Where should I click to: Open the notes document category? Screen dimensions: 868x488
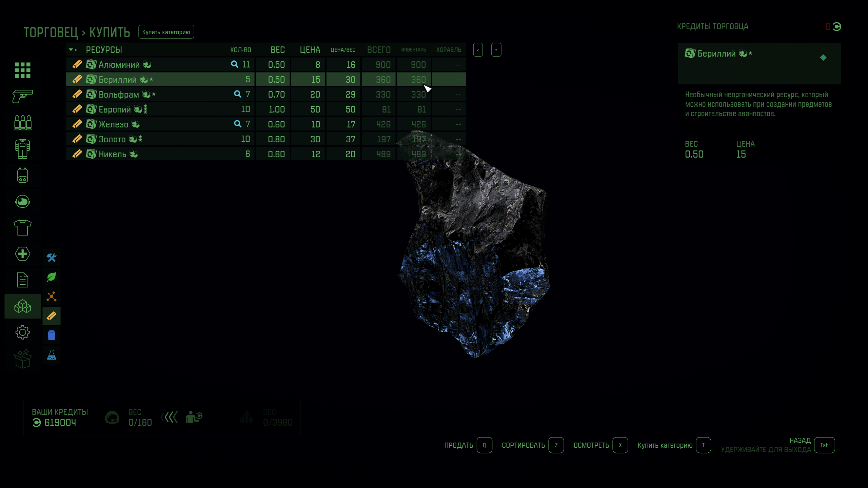point(22,280)
